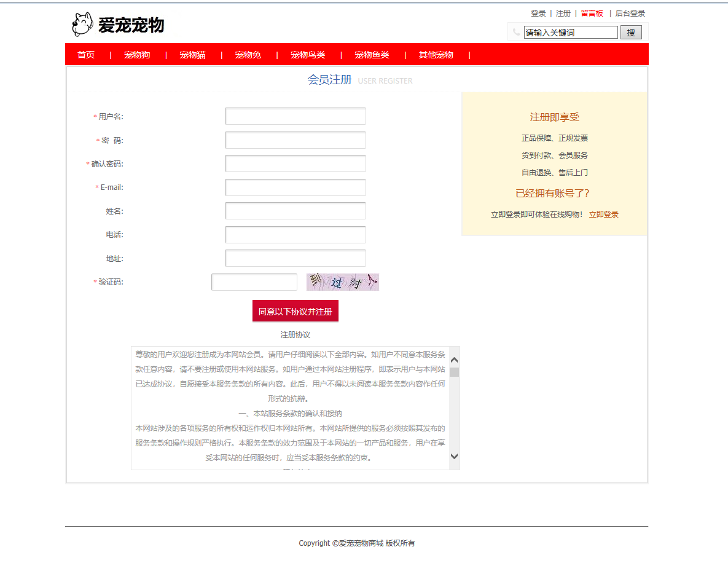Open the 立即登录 login link
The image size is (728, 571).
click(x=604, y=214)
